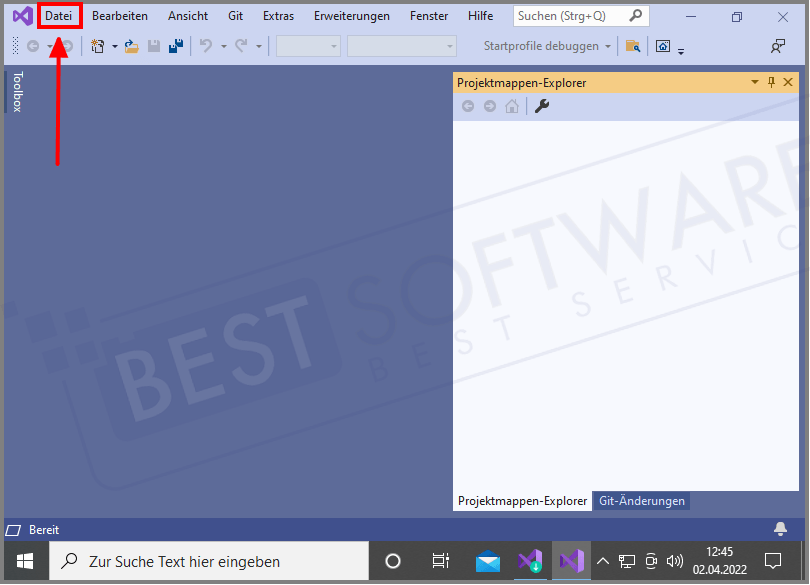This screenshot has width=810, height=585.
Task: Switch to the Git-Änderungen tab
Action: click(641, 501)
